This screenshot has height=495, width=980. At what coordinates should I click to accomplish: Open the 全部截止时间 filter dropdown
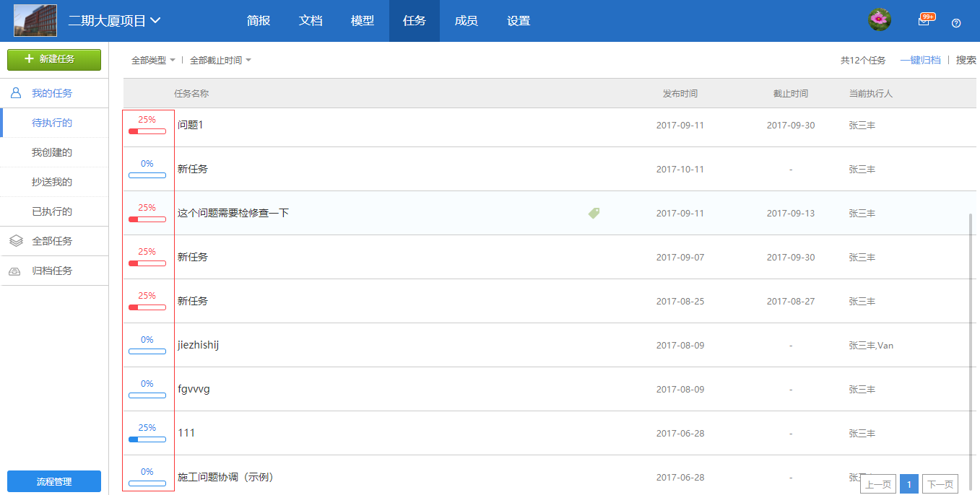tap(220, 61)
